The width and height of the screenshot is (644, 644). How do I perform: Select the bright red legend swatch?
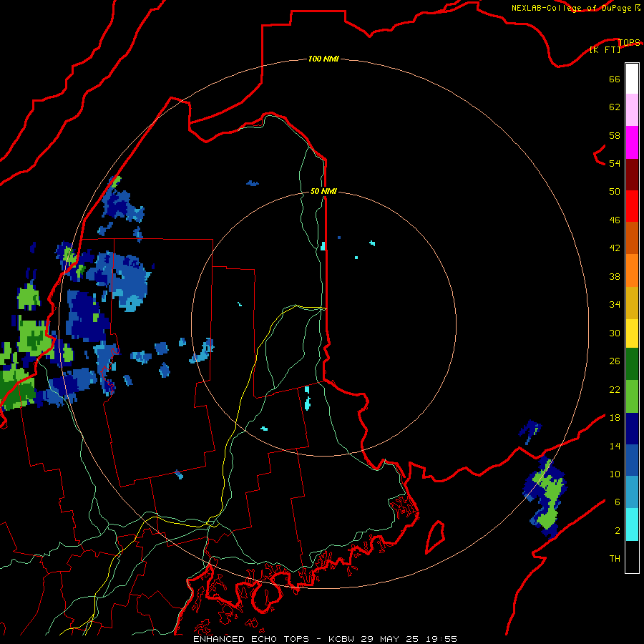click(632, 206)
